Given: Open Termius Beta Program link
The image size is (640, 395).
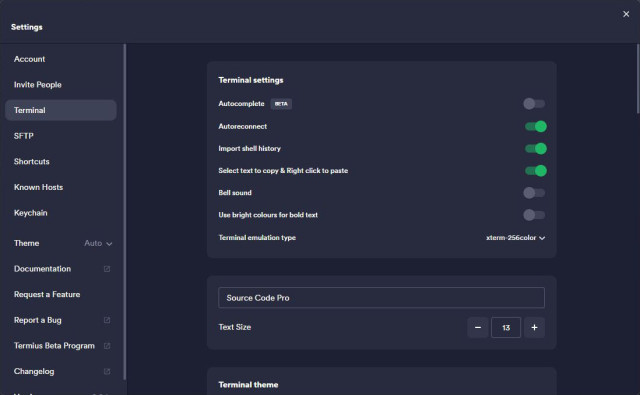Looking at the screenshot, I should point(54,346).
